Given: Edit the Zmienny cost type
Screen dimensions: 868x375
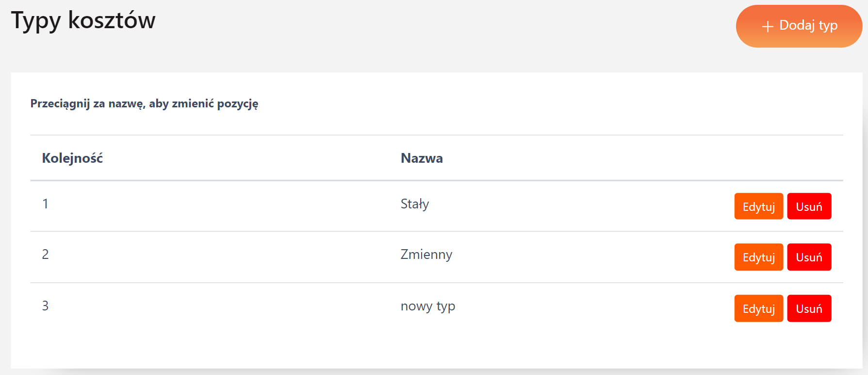Looking at the screenshot, I should coord(758,257).
